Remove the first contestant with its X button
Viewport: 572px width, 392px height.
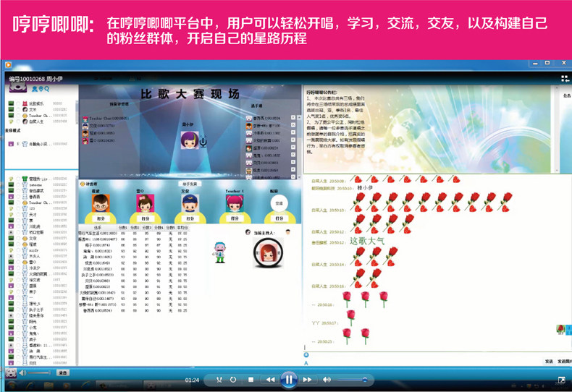[x=293, y=117]
